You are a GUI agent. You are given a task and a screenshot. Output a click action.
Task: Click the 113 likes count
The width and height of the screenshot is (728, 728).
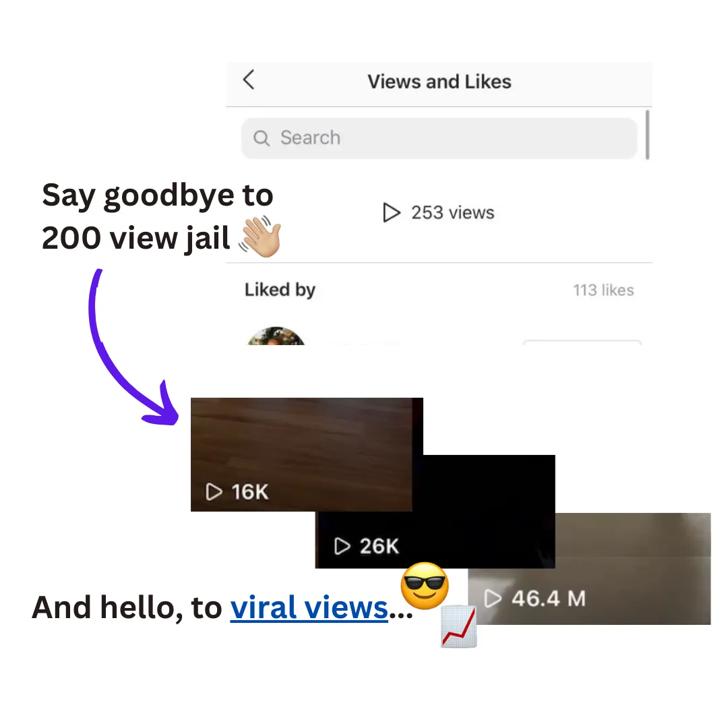point(603,290)
